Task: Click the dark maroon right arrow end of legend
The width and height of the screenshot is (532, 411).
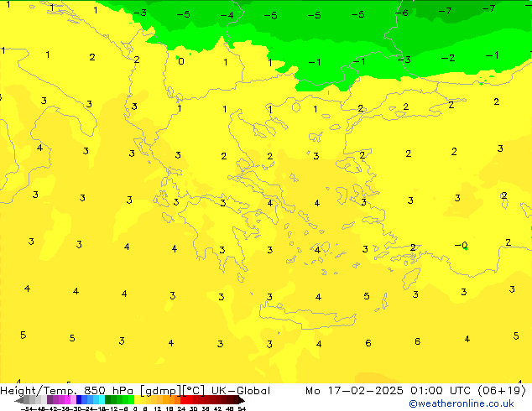Action: [242, 400]
